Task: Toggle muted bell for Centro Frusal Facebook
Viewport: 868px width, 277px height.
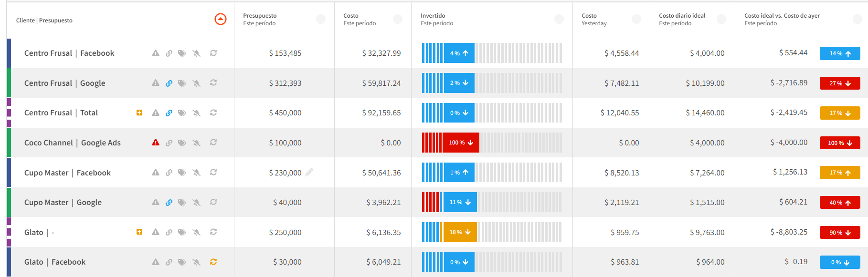Action: 196,53
